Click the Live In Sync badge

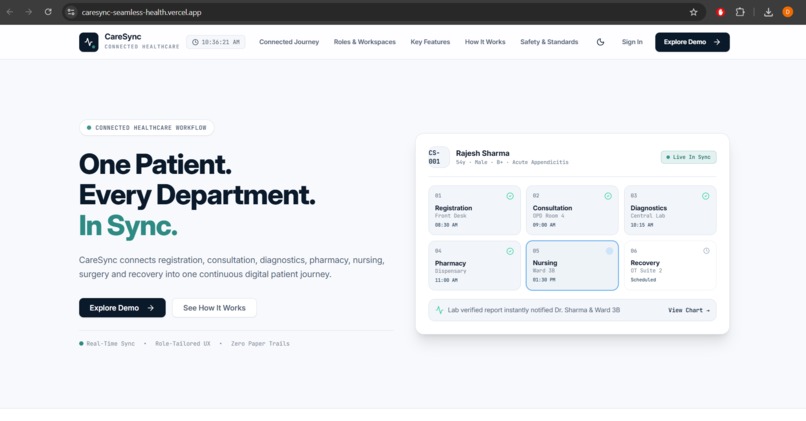[x=688, y=157]
